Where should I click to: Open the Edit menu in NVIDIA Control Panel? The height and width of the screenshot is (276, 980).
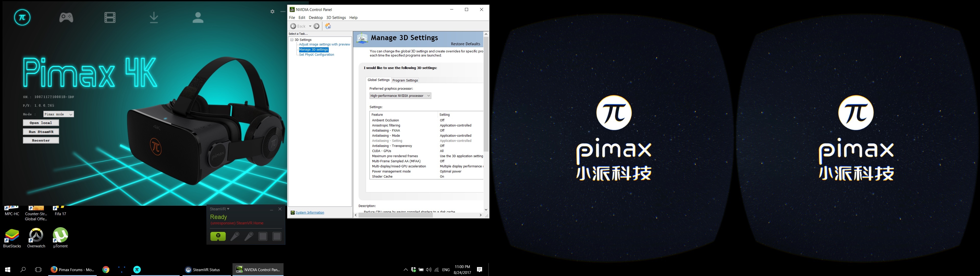pyautogui.click(x=302, y=18)
